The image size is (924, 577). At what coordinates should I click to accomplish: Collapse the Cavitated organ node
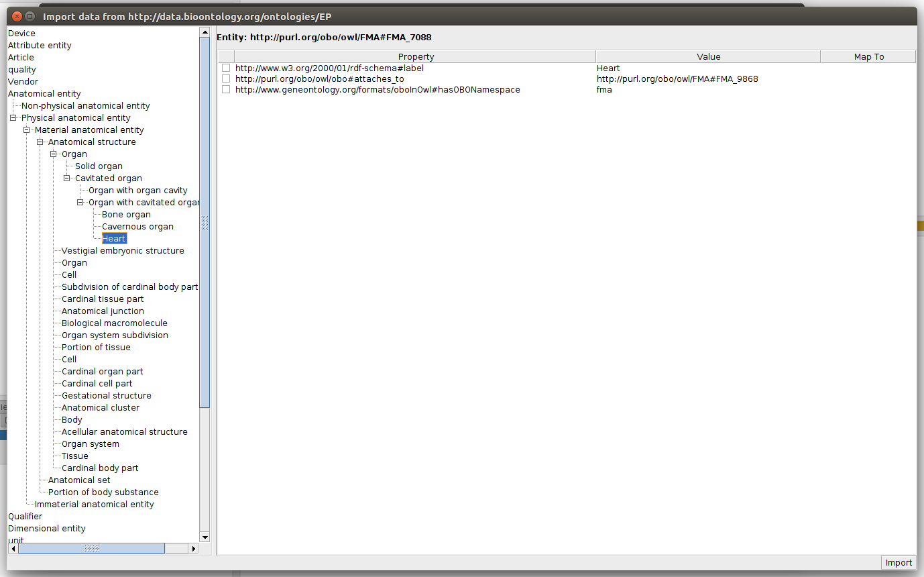tap(66, 178)
